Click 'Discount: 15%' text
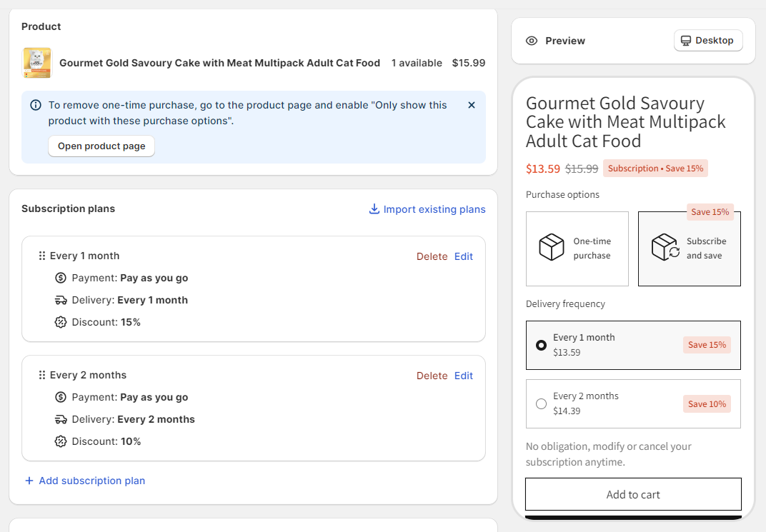766x532 pixels. click(x=106, y=322)
